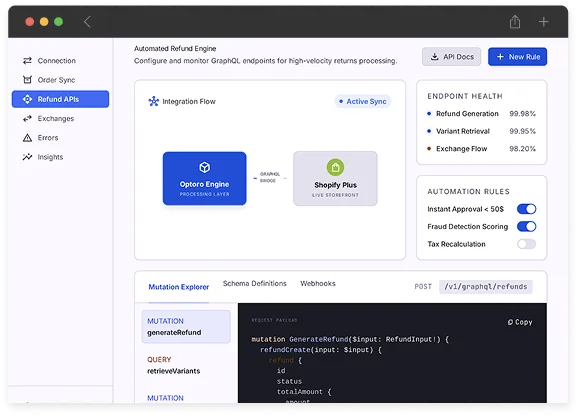Open the Webhooks tab

coord(318,283)
